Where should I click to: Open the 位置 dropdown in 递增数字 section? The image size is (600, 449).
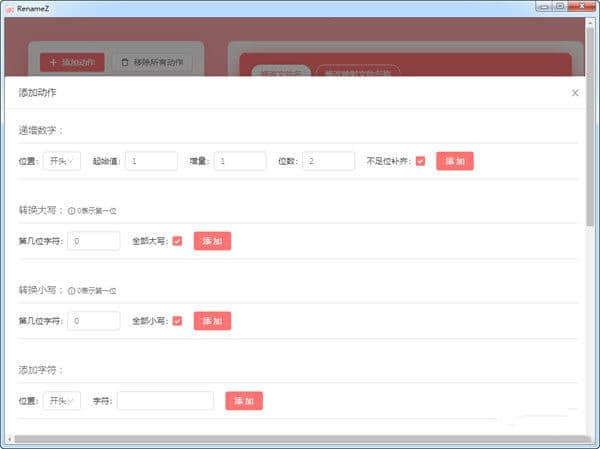pos(62,161)
